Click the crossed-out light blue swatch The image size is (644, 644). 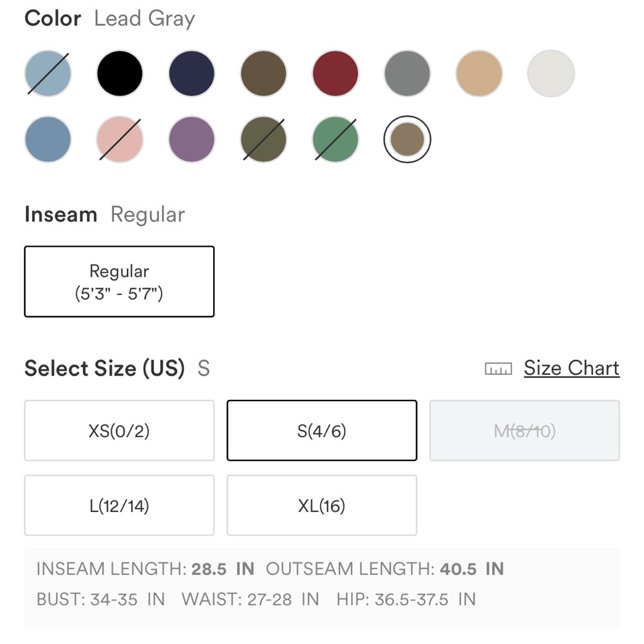(48, 73)
